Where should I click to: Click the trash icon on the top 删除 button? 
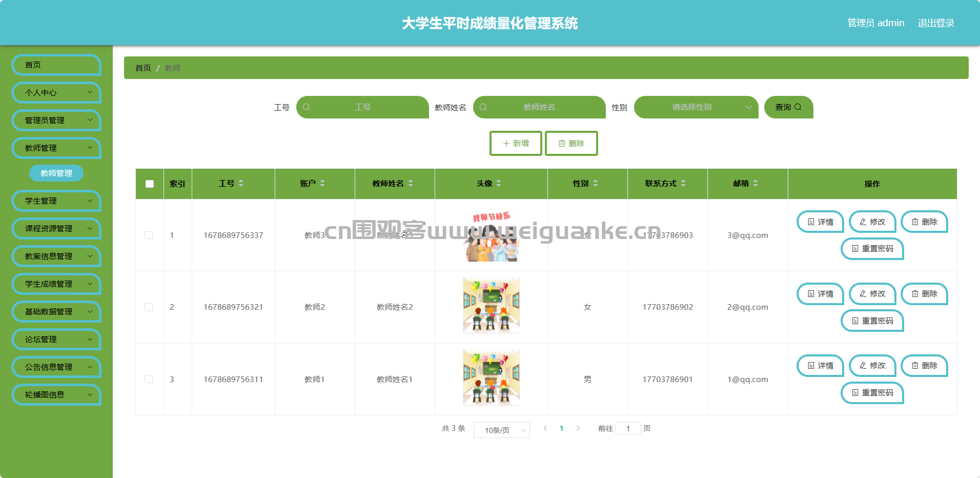[562, 144]
